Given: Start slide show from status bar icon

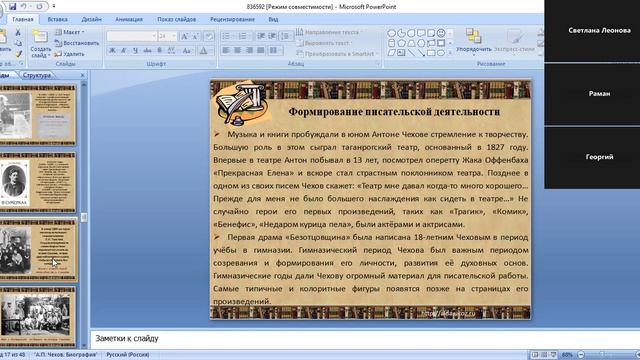Looking at the screenshot, I should click(x=553, y=355).
